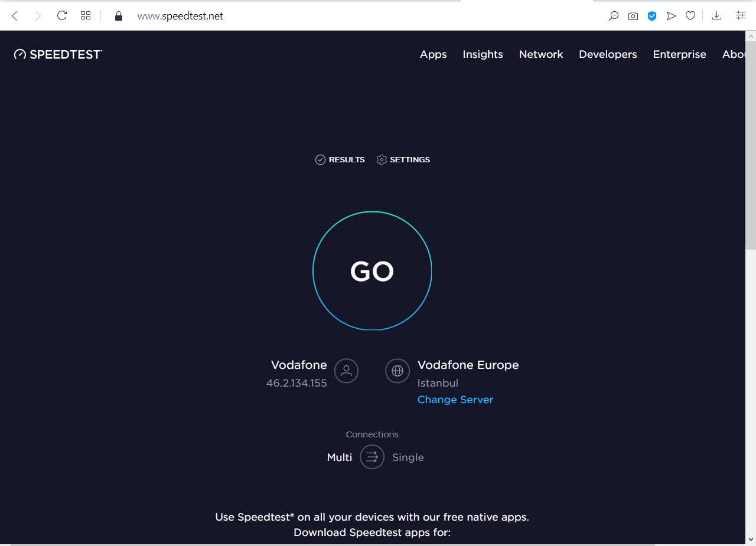This screenshot has height=546, width=756.
Task: View site security padlock info
Action: 119,16
